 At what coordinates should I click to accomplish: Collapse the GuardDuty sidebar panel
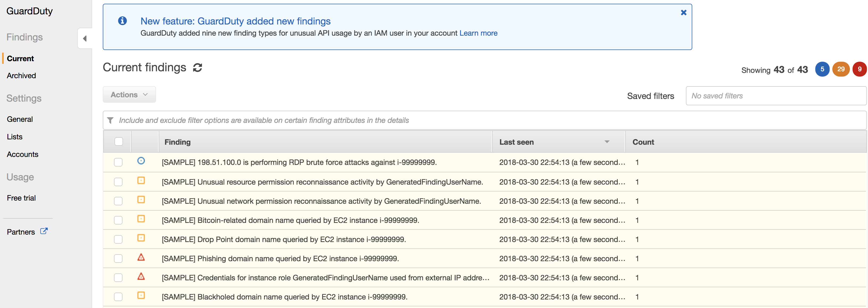coord(85,38)
